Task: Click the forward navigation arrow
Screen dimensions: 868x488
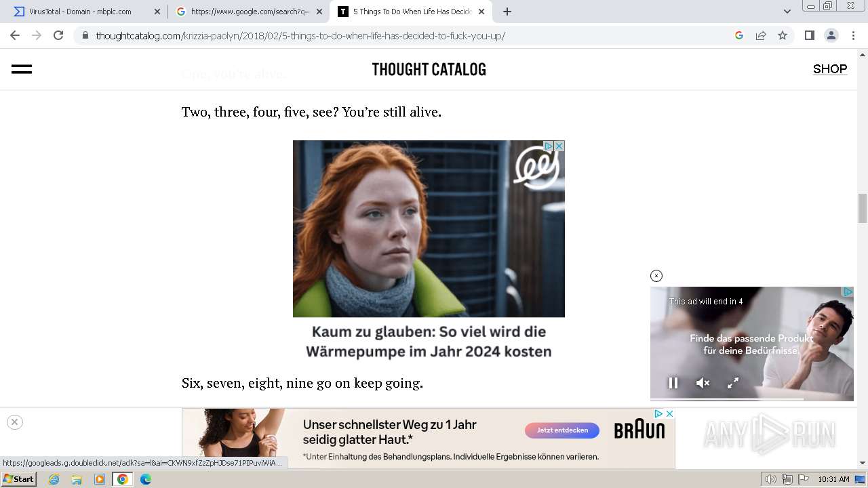Action: tap(37, 35)
